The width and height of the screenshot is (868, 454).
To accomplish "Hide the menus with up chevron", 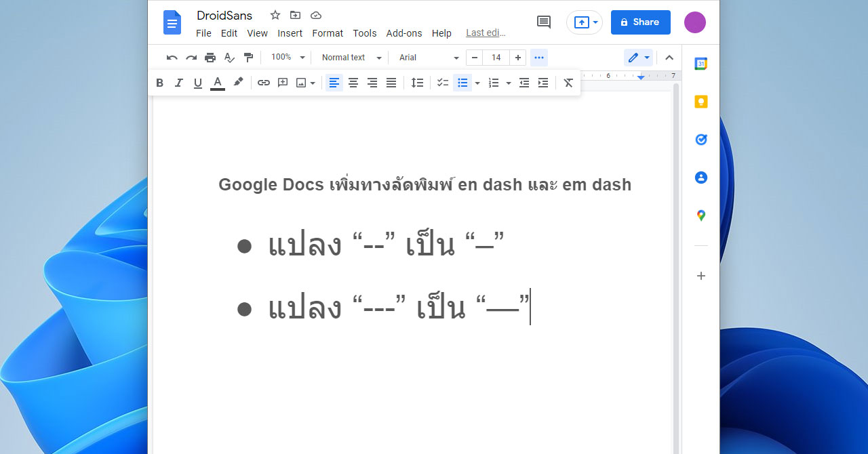I will tap(669, 58).
